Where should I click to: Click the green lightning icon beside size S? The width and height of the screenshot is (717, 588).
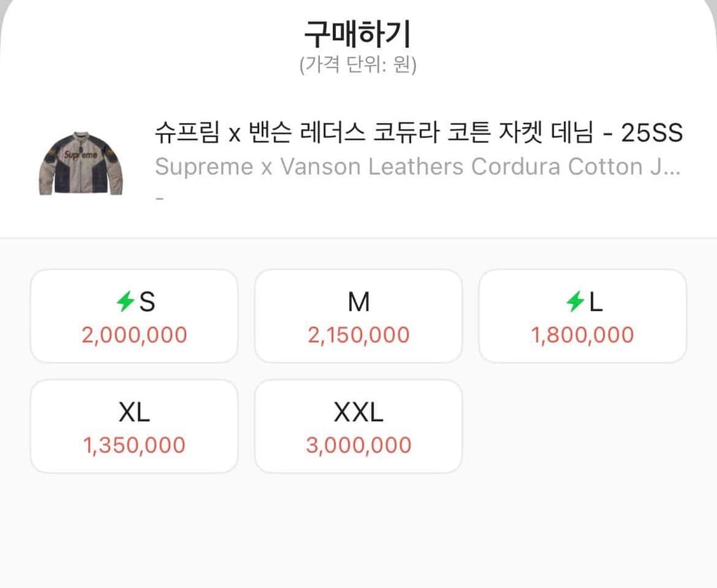(x=126, y=302)
